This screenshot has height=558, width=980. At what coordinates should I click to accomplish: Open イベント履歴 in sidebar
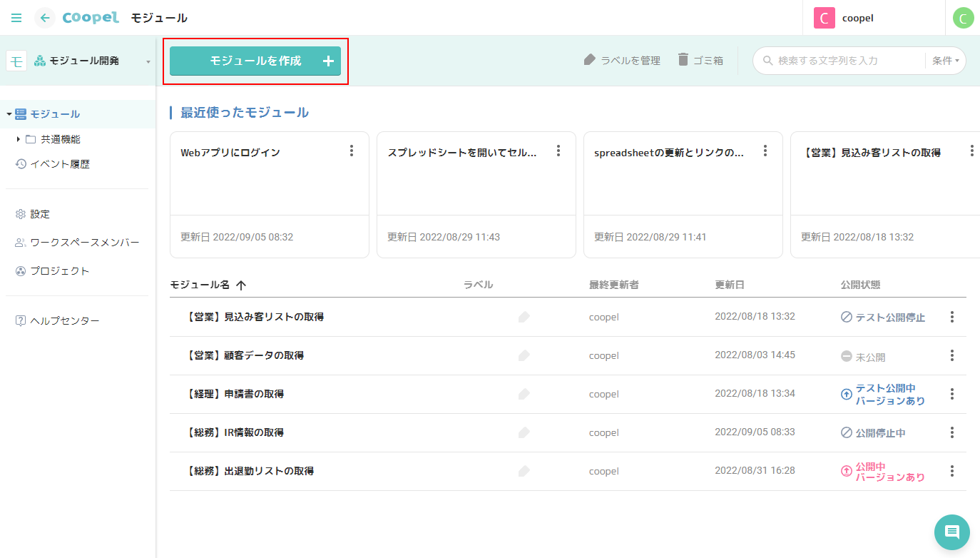(x=53, y=164)
